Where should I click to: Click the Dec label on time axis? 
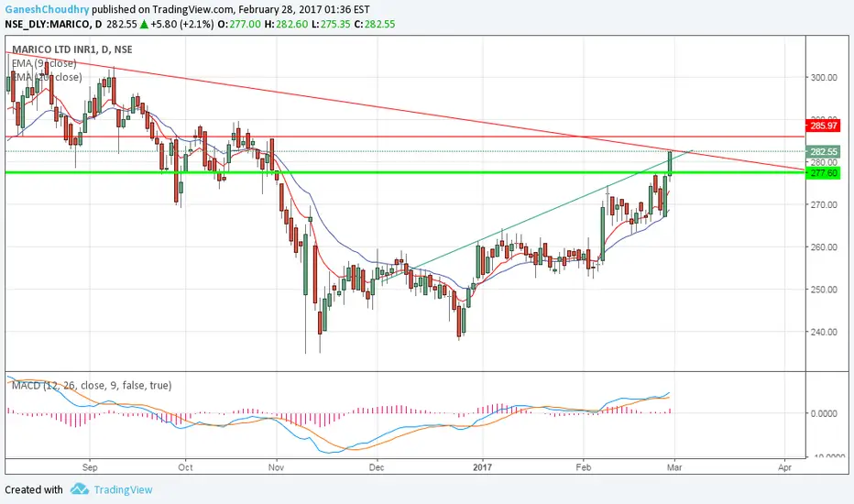377,467
